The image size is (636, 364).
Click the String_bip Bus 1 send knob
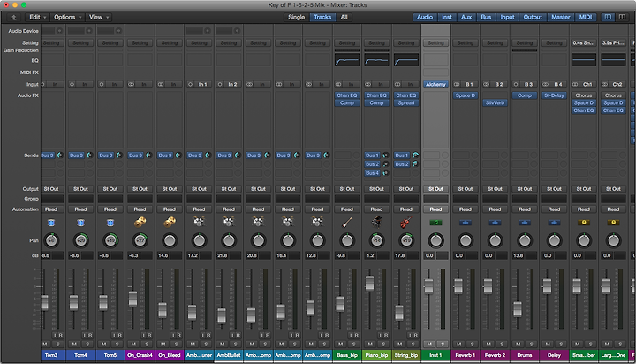point(415,155)
